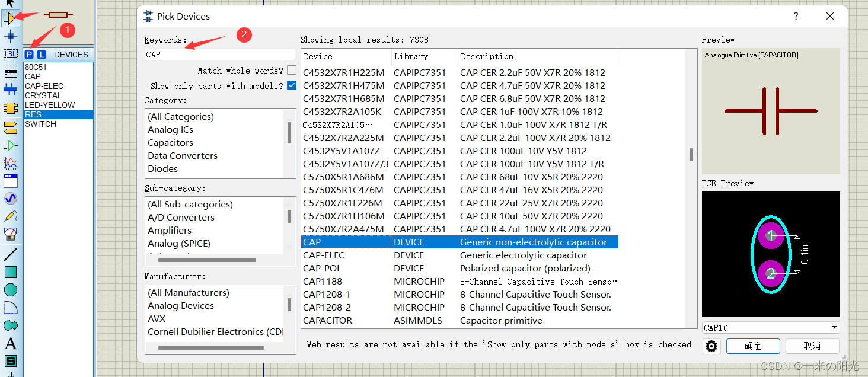This screenshot has width=868, height=377.
Task: Select the CAP1188 MICROCHIP row
Action: (x=459, y=282)
